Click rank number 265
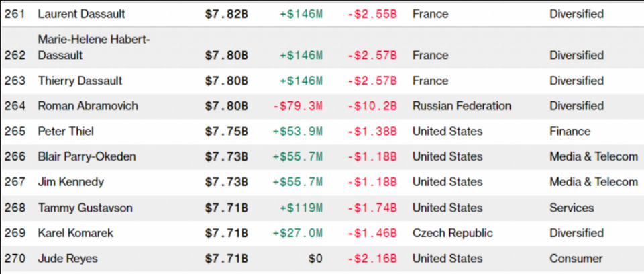 pyautogui.click(x=15, y=131)
